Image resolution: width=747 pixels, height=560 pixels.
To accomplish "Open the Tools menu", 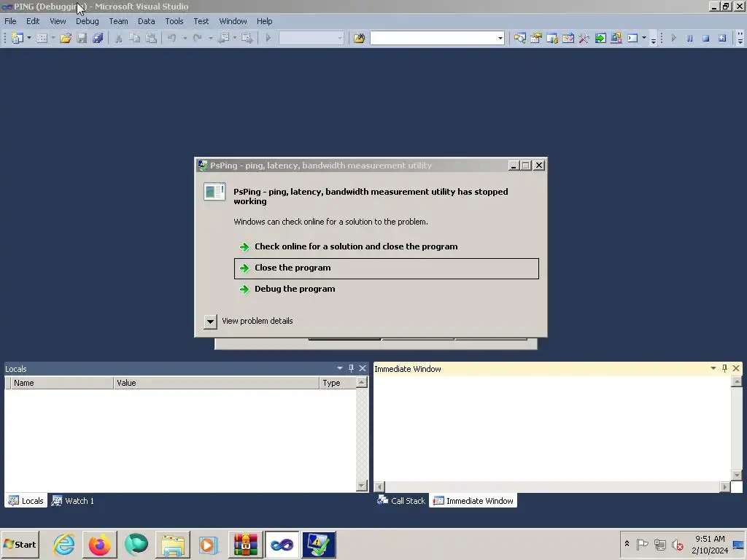I will (174, 21).
